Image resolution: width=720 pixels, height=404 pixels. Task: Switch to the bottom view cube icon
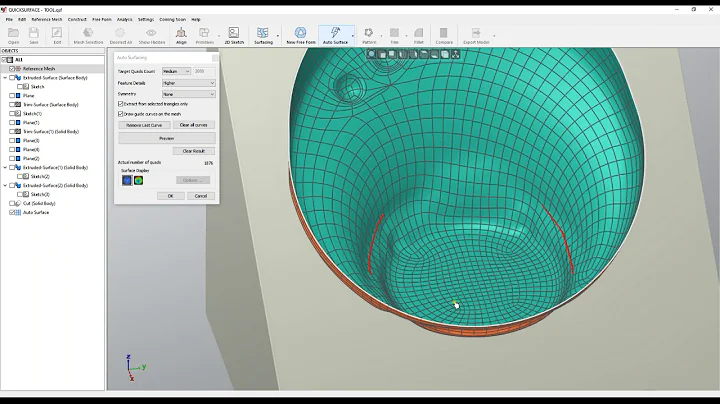[x=434, y=54]
